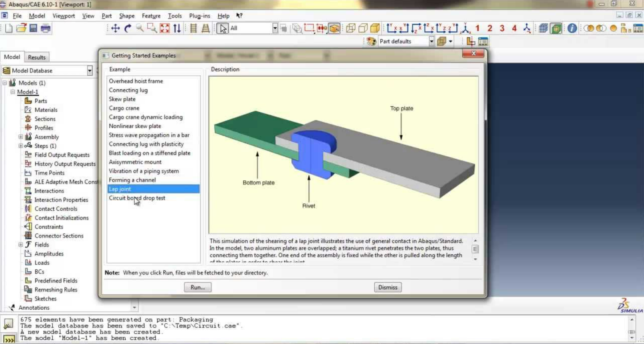Toggle wireframe render style cube
Screen dimensions: 644x344
point(351,28)
